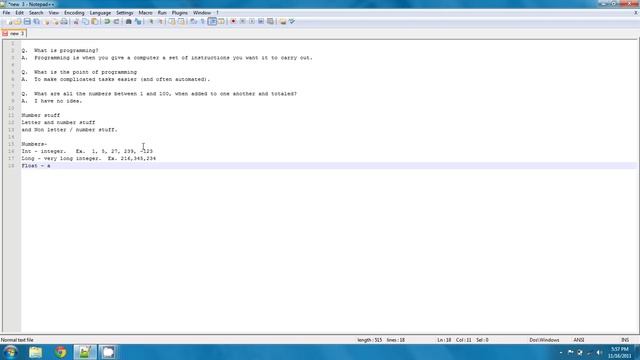Toggle synchronize horizontal scrolling icon
Image resolution: width=640 pixels, height=360 pixels.
181,21
